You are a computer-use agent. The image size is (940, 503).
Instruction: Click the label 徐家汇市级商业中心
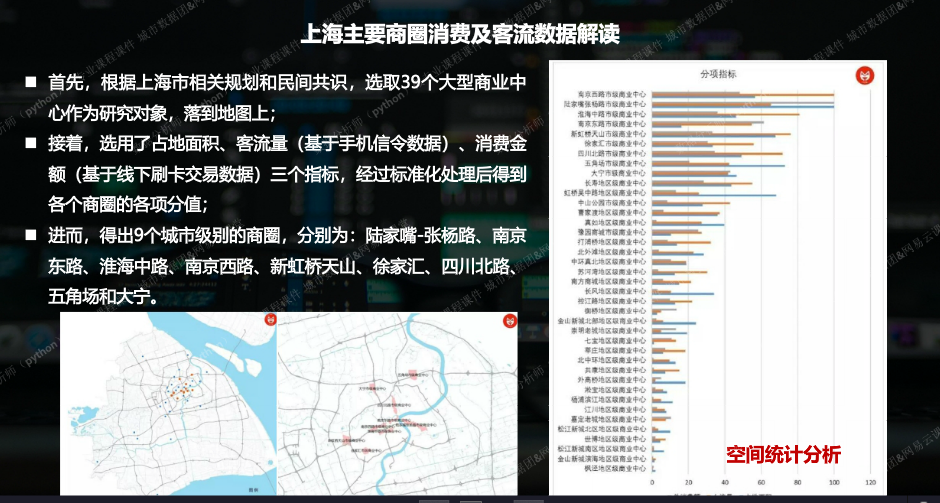click(x=615, y=143)
